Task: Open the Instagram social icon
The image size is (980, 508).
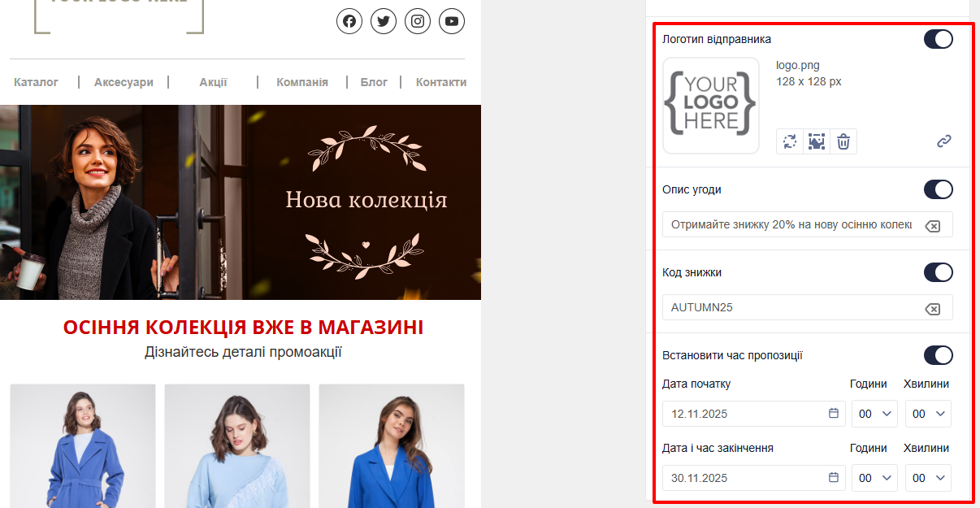Action: [418, 21]
